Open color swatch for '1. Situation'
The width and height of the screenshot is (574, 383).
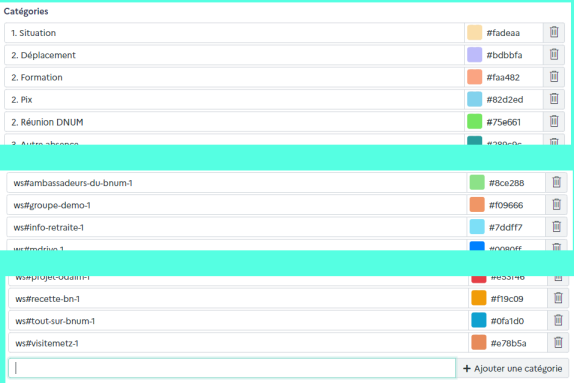point(474,33)
